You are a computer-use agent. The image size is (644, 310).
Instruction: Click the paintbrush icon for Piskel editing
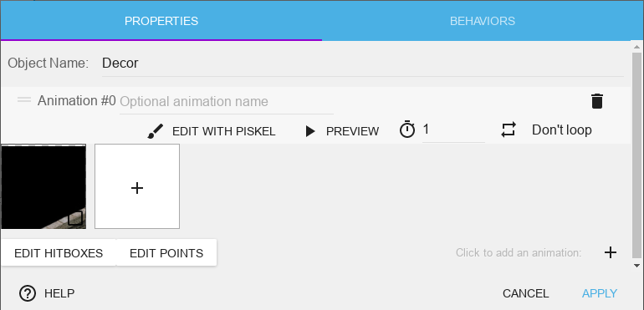pos(156,131)
